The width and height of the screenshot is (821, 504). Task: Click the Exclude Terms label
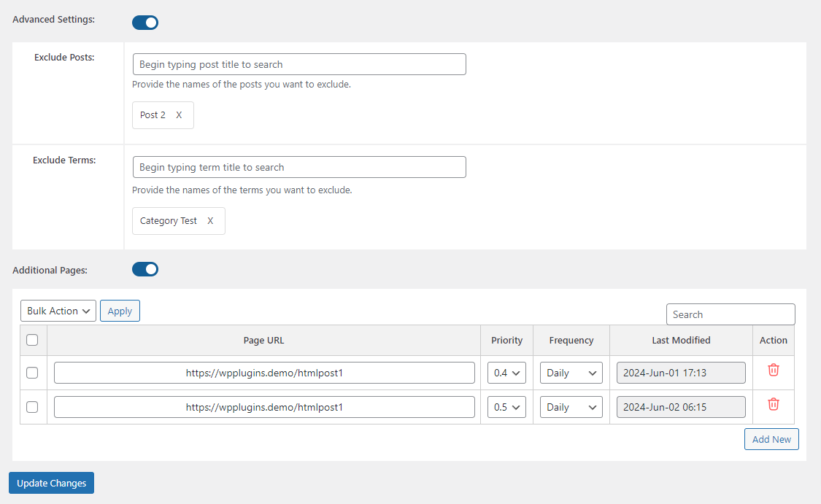coord(64,160)
